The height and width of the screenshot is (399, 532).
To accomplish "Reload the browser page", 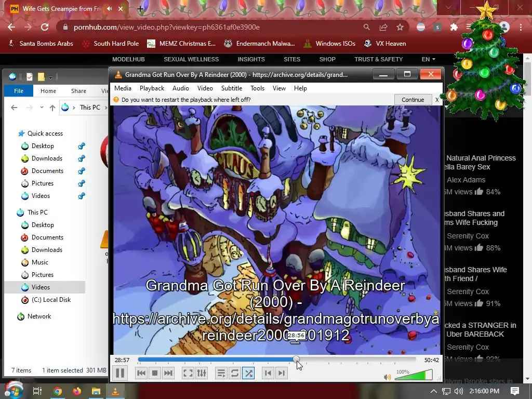I will tap(45, 27).
